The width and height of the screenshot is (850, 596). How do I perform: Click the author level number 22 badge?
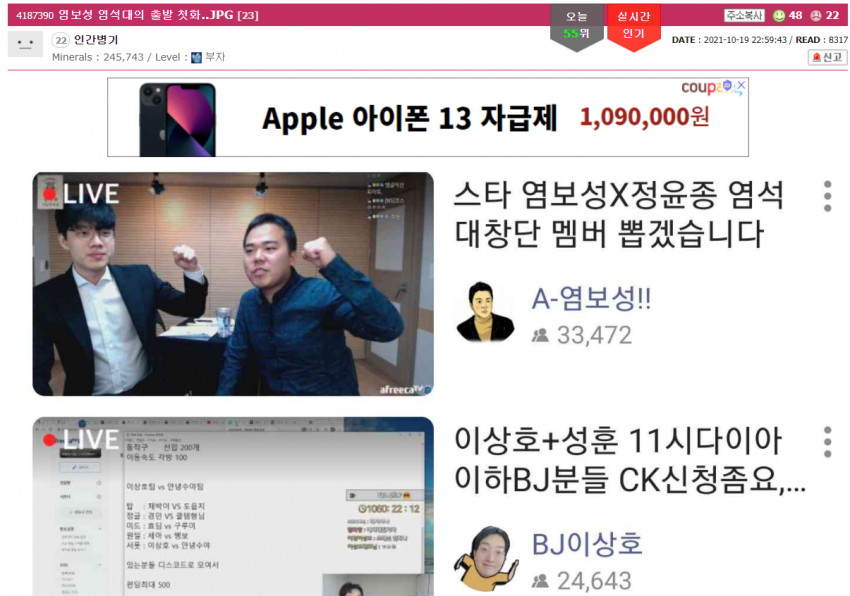tap(61, 40)
